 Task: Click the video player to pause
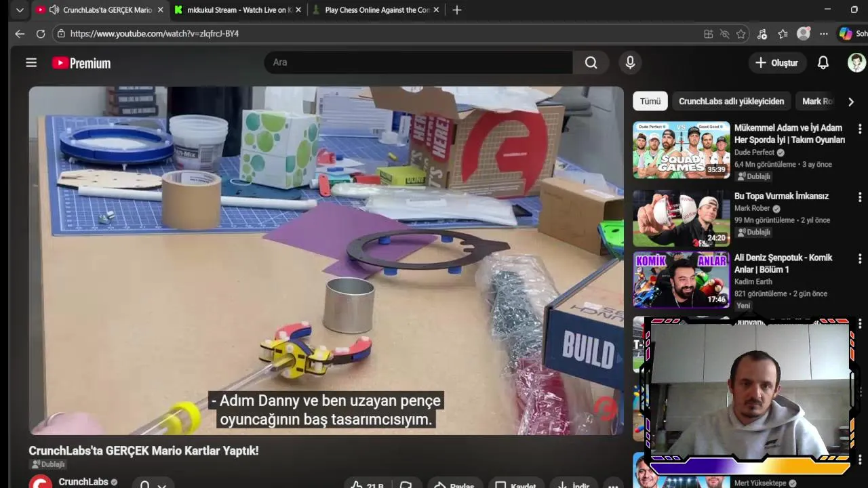click(326, 260)
